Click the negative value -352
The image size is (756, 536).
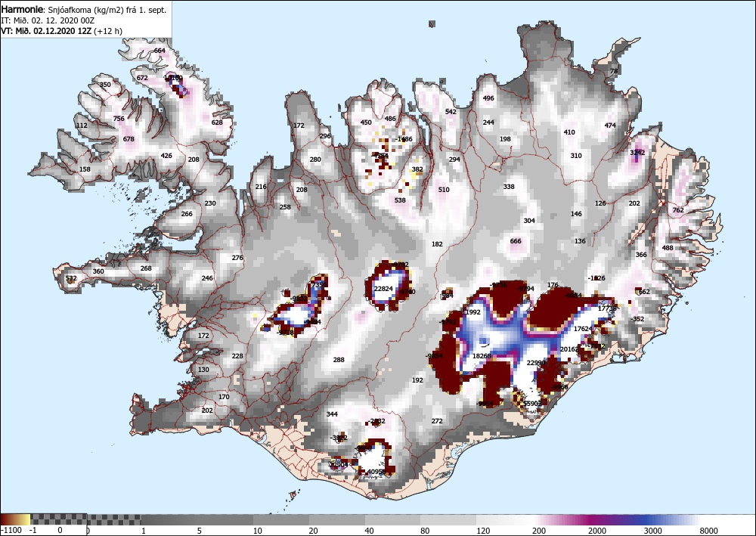pos(637,319)
